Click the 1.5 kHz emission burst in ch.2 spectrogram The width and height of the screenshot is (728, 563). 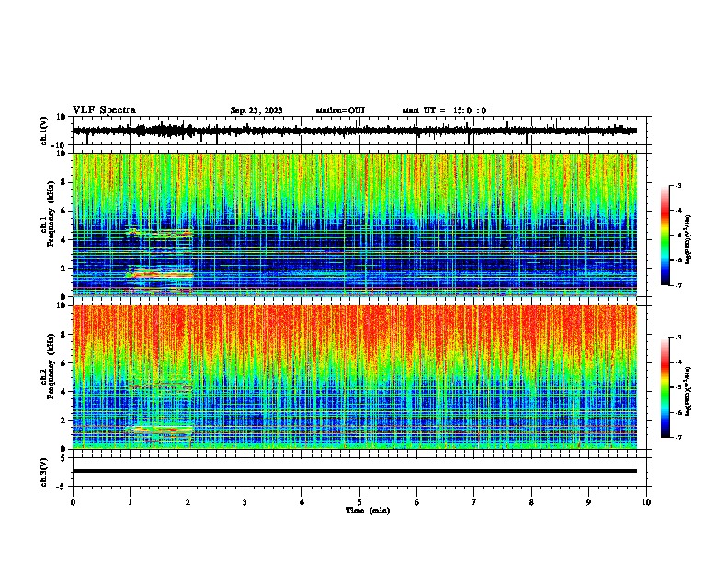[x=159, y=430]
